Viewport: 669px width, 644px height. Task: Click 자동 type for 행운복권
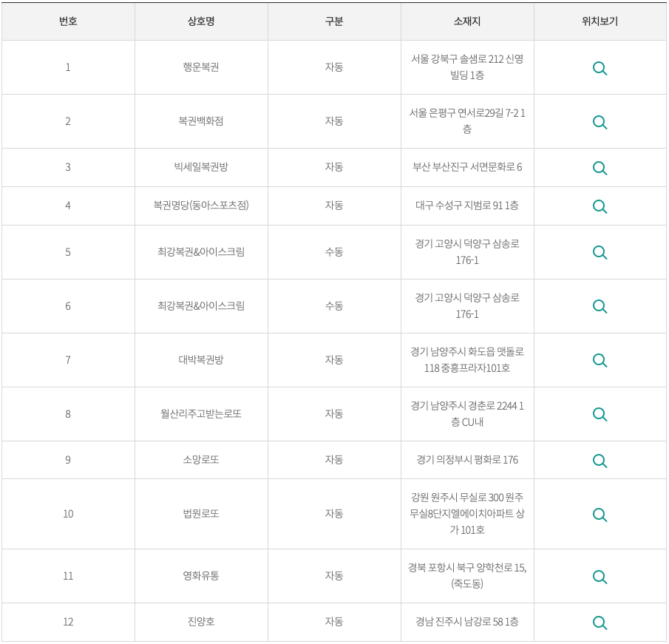point(334,67)
